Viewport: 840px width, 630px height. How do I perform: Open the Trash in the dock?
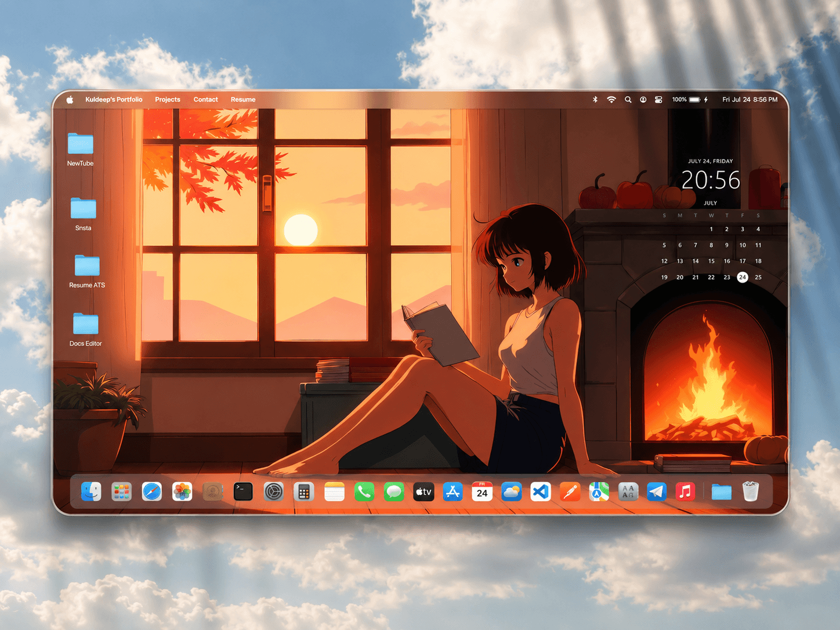coord(751,492)
